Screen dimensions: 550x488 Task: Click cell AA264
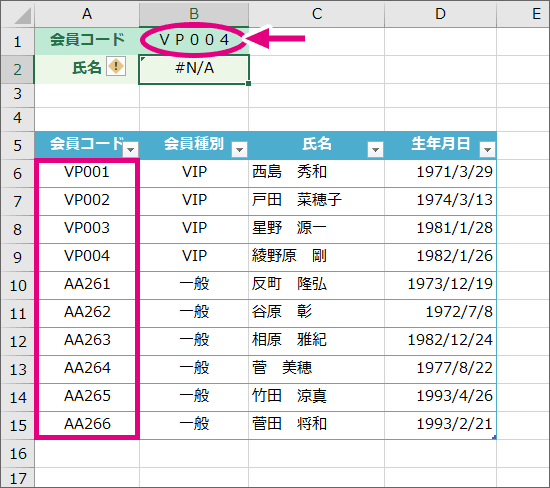[87, 369]
